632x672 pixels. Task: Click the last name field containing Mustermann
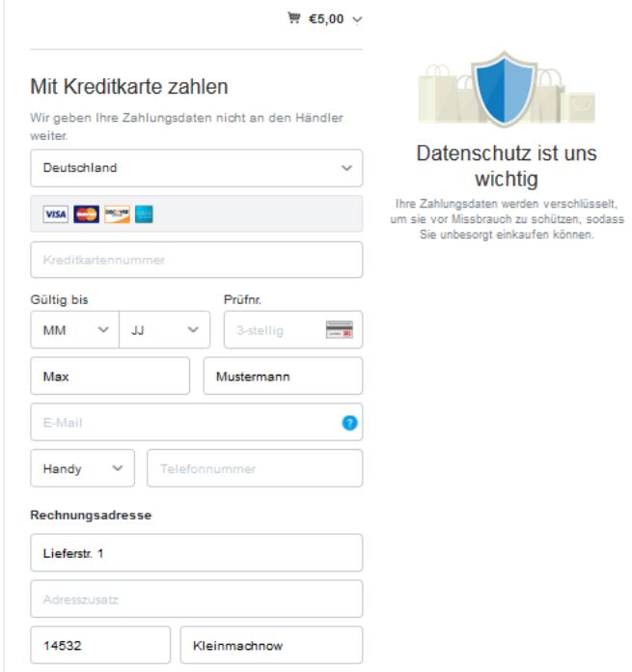coord(283,376)
